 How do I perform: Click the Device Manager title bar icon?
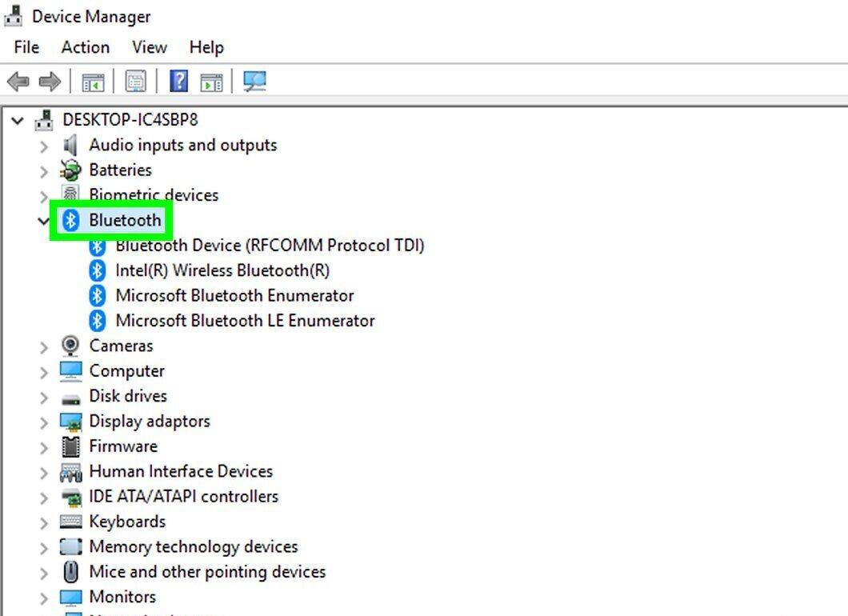point(14,16)
